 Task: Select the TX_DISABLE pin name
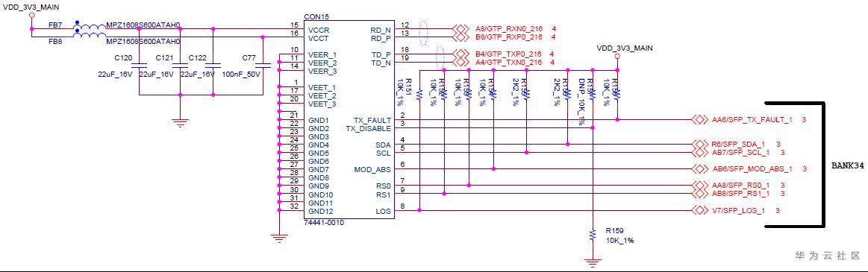[x=369, y=128]
